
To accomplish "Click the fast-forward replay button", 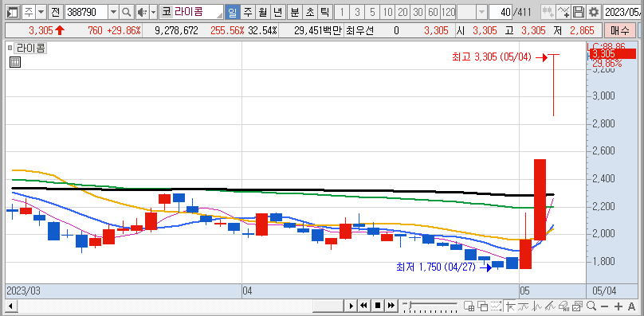I will point(391,306).
